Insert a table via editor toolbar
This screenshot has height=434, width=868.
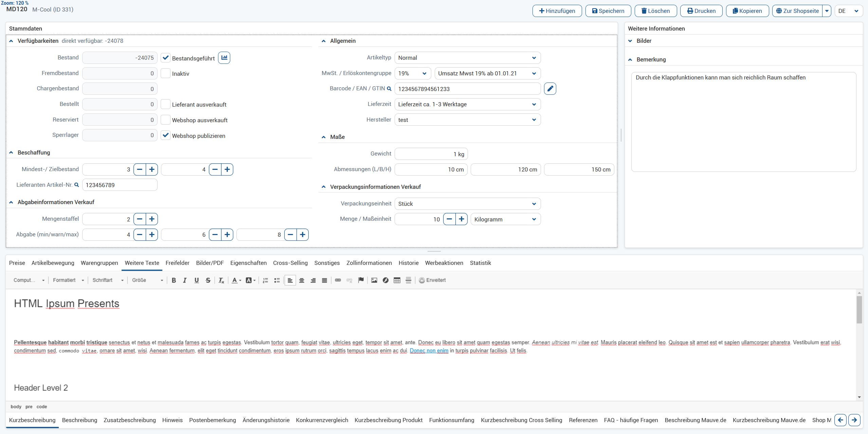pos(397,280)
